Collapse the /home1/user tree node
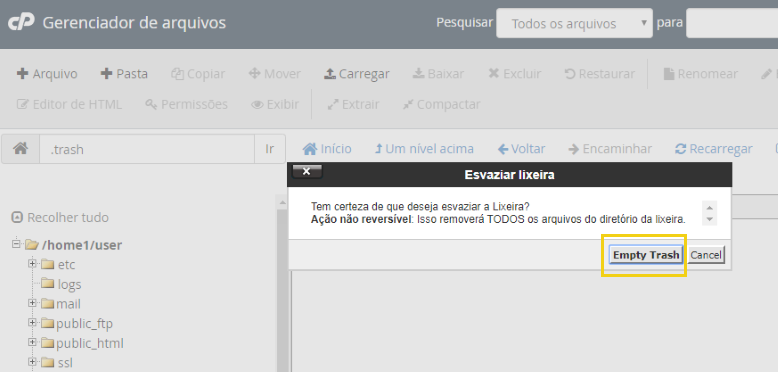The image size is (778, 372). 16,244
